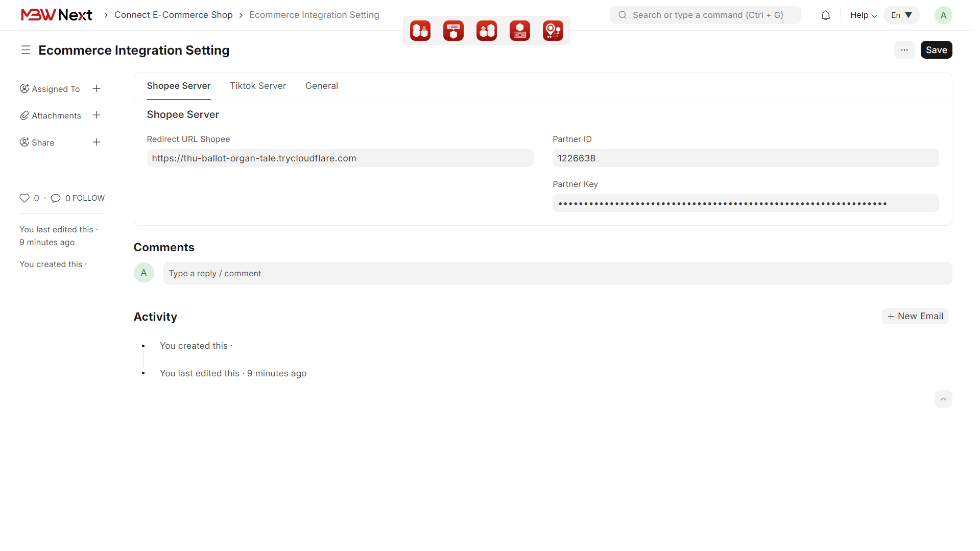The image size is (980, 551).
Task: Click the Attachments paperclip icon
Action: click(x=24, y=115)
